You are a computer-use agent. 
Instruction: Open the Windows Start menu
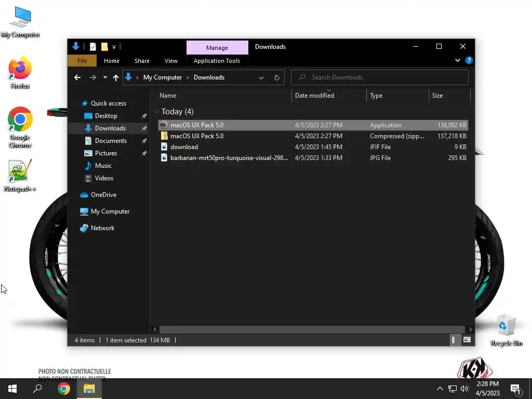[x=12, y=389]
